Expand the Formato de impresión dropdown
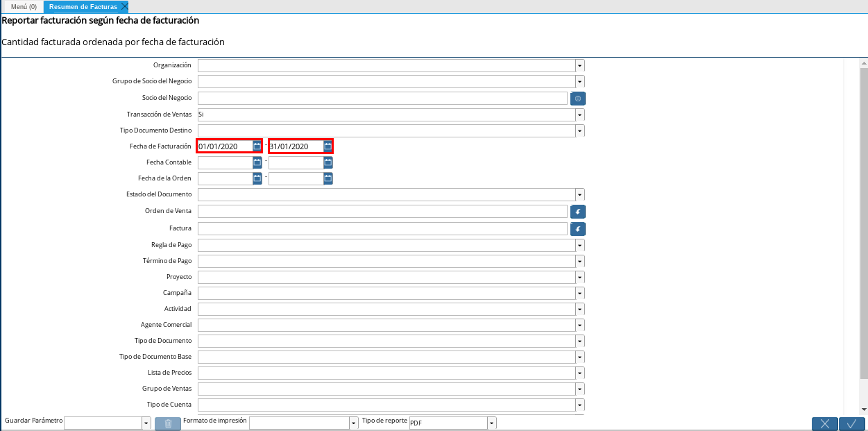This screenshot has height=431, width=868. (x=353, y=423)
